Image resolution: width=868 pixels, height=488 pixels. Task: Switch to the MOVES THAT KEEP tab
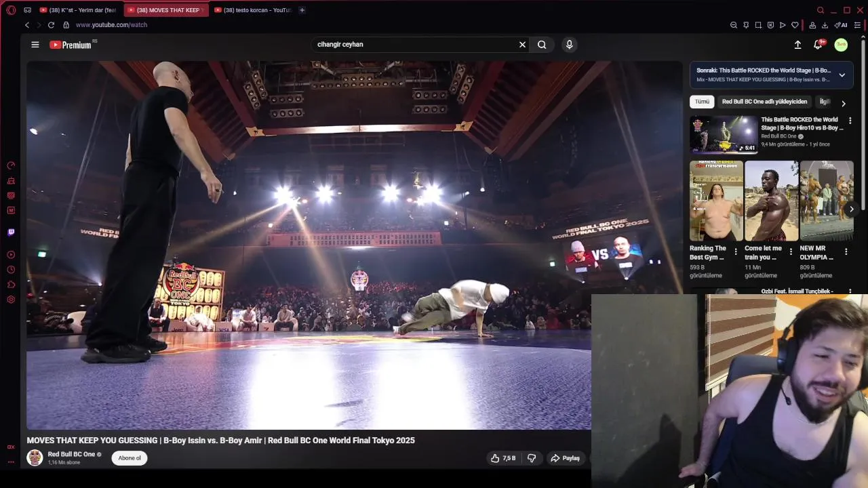167,10
